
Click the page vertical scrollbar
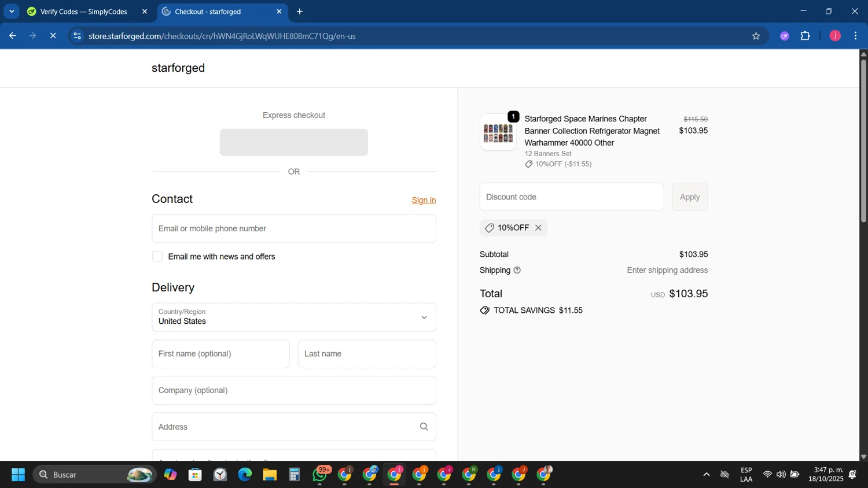(x=863, y=141)
